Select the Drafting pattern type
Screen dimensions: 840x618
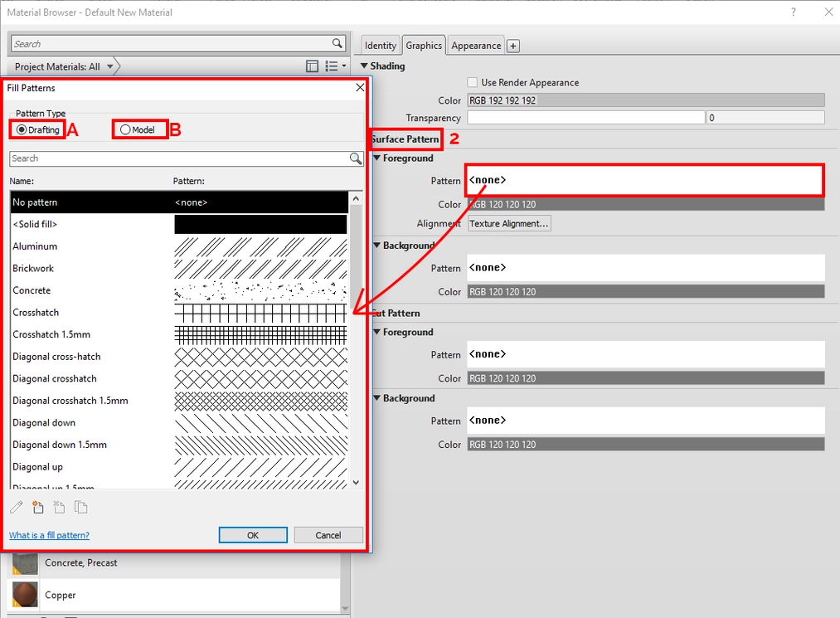coord(25,129)
